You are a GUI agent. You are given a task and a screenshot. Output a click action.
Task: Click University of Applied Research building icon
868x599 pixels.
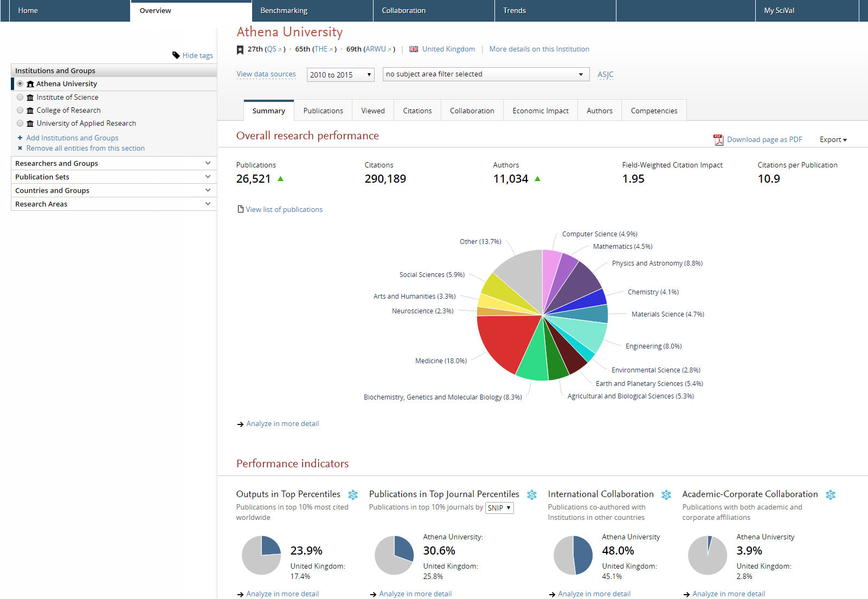[x=30, y=124]
